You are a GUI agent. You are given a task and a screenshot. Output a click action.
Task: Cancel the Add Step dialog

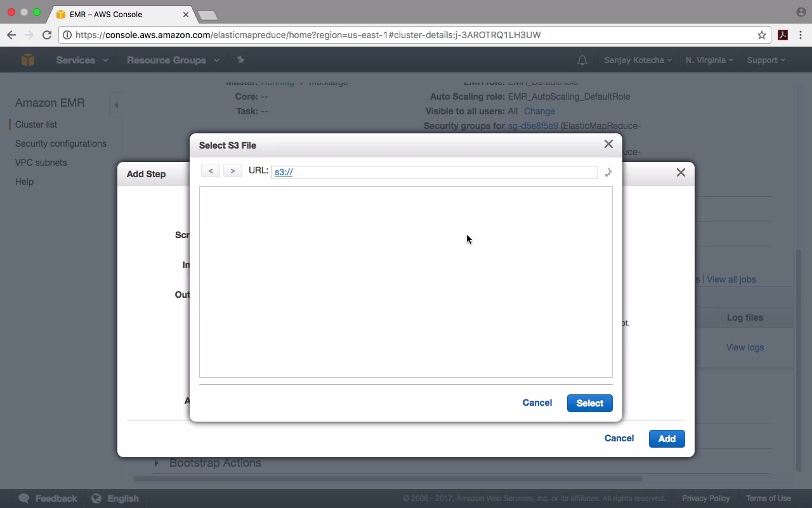(619, 438)
